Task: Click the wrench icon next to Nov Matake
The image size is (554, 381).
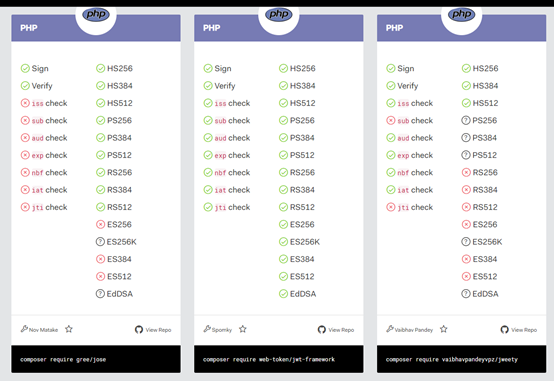Action: tap(24, 329)
